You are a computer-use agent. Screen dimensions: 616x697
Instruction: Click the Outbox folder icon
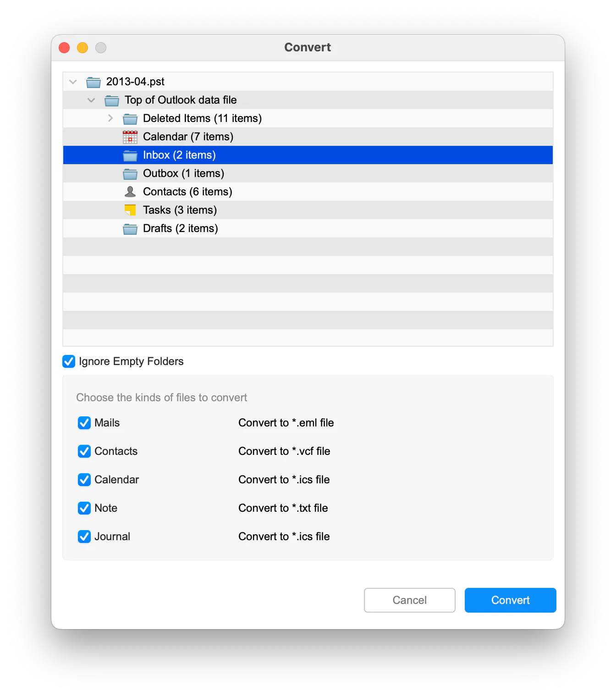click(x=130, y=174)
